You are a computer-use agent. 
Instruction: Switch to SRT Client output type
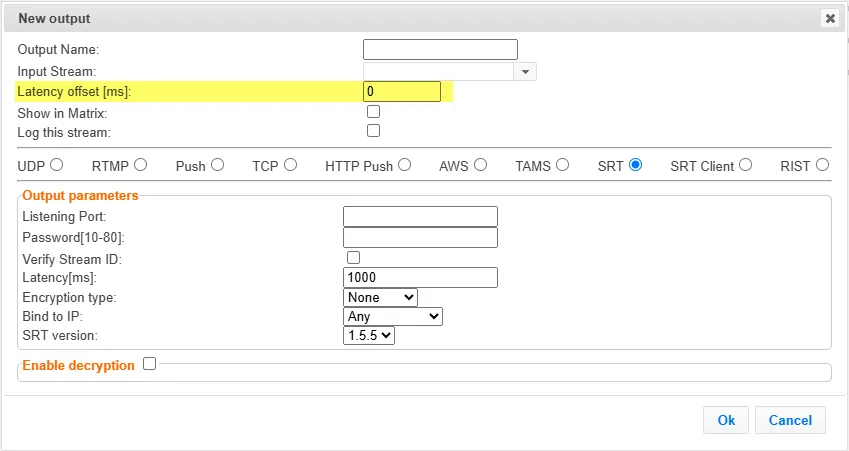coord(746,165)
